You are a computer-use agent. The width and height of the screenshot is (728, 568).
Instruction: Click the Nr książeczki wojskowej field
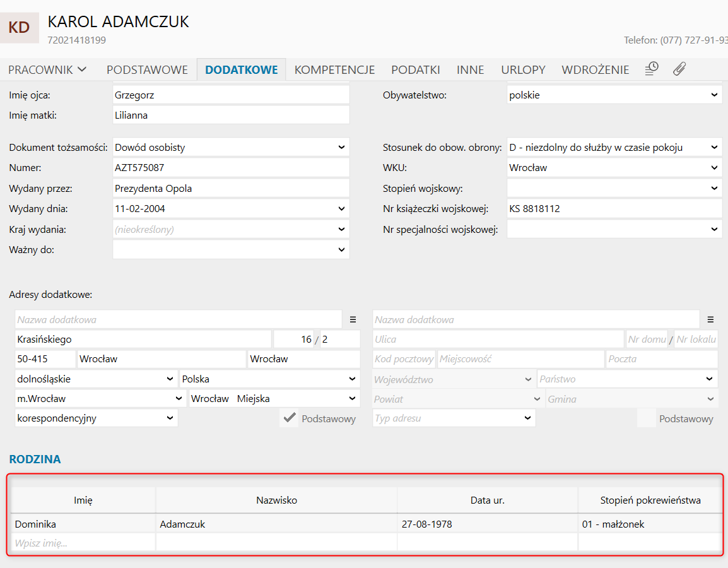(x=614, y=208)
